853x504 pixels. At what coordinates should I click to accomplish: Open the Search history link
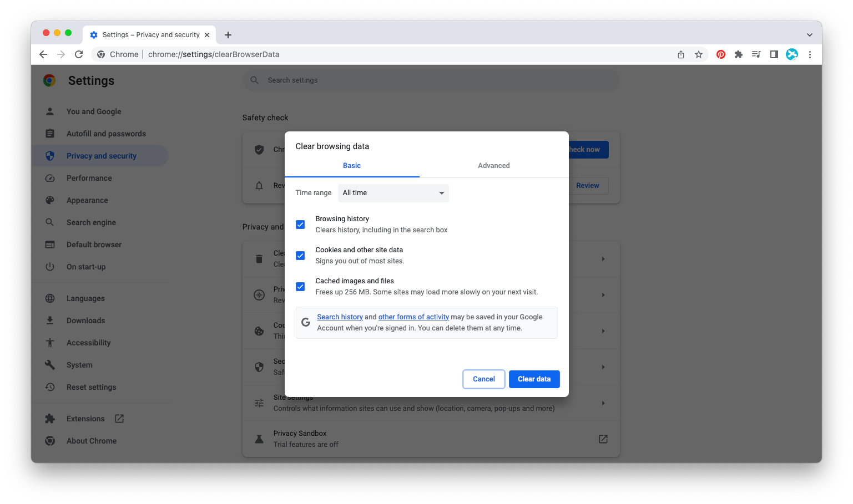pos(340,317)
